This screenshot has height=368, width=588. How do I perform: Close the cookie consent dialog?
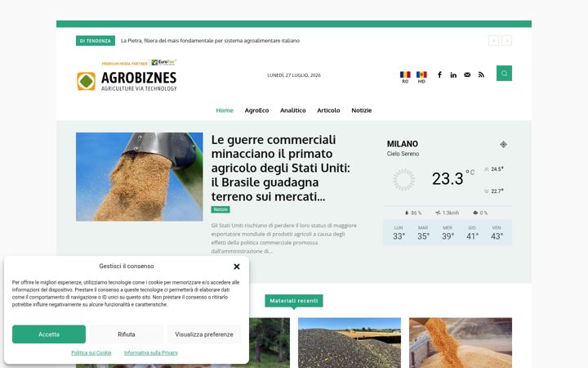point(237,267)
